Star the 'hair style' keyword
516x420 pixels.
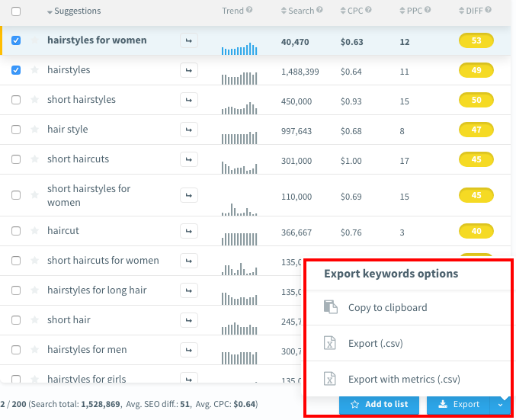click(34, 130)
